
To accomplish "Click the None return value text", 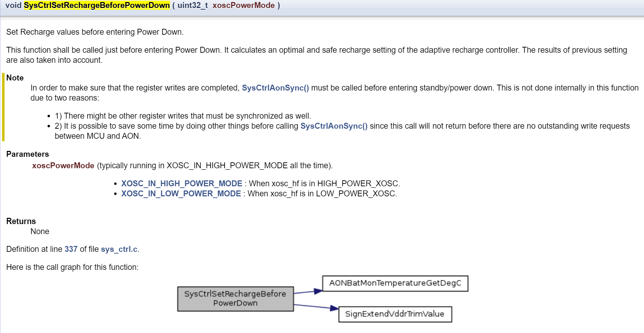I will (40, 231).
